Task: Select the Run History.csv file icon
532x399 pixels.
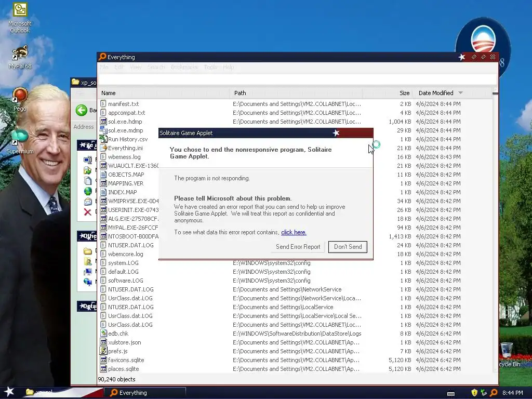Action: coord(103,139)
